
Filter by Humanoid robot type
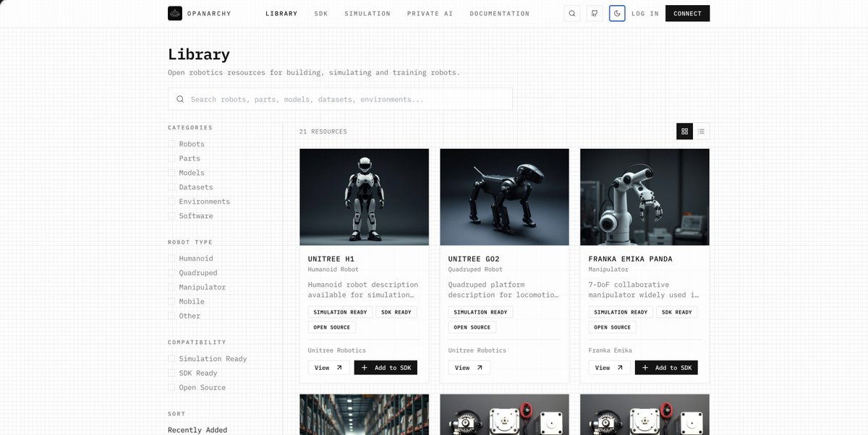click(171, 259)
